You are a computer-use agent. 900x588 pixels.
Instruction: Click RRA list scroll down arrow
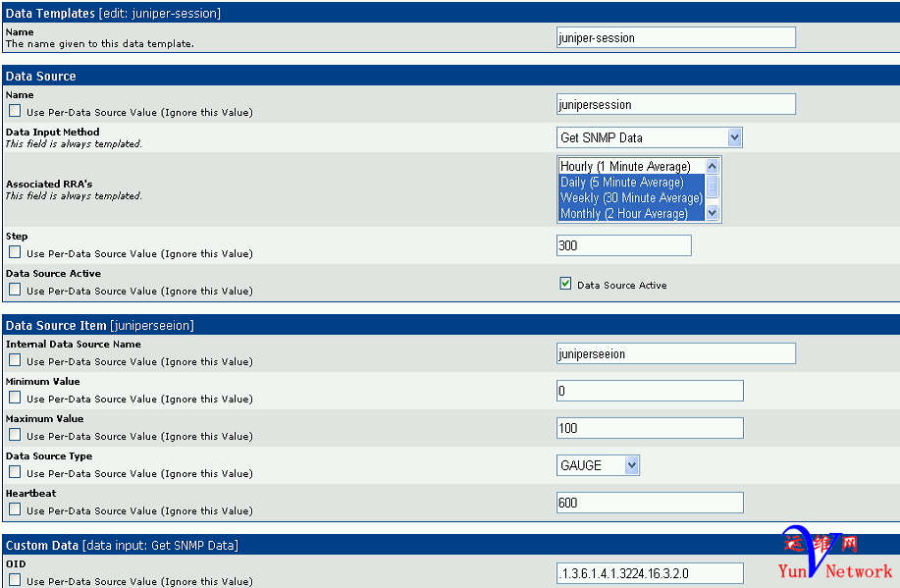[x=712, y=213]
